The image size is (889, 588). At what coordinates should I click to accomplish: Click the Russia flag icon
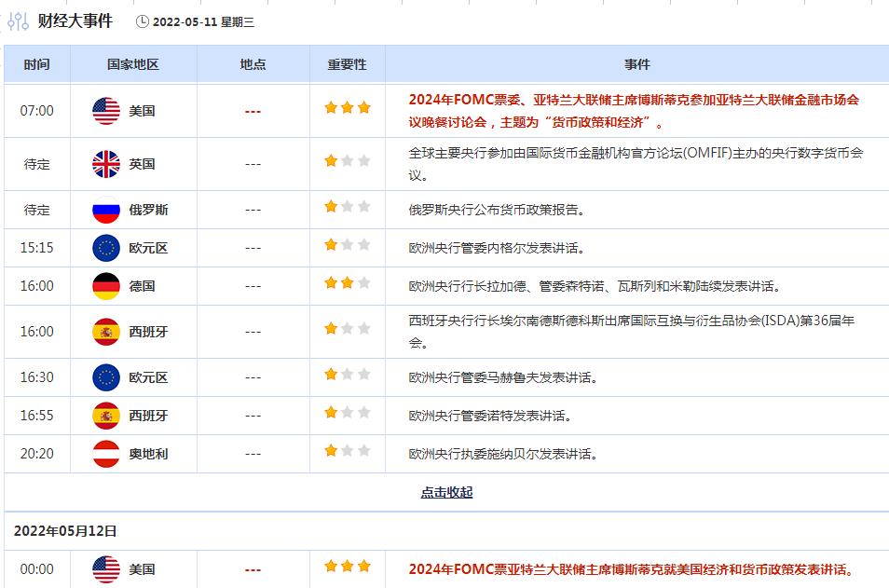click(x=106, y=210)
